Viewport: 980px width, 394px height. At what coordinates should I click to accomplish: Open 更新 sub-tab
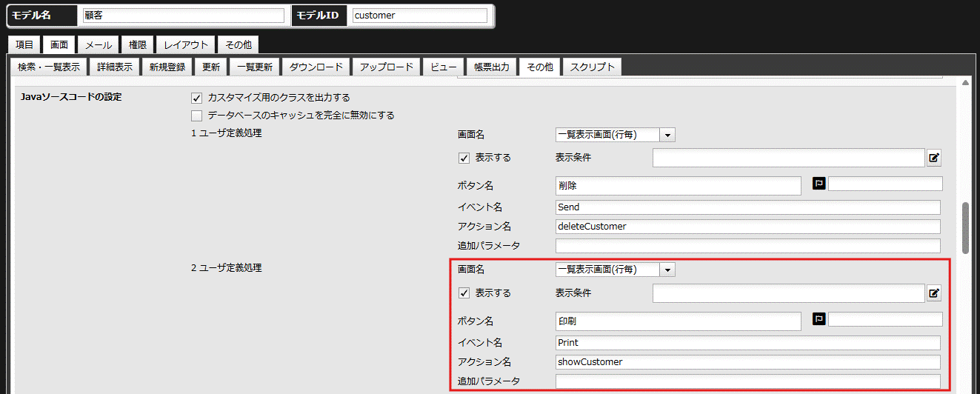[211, 67]
